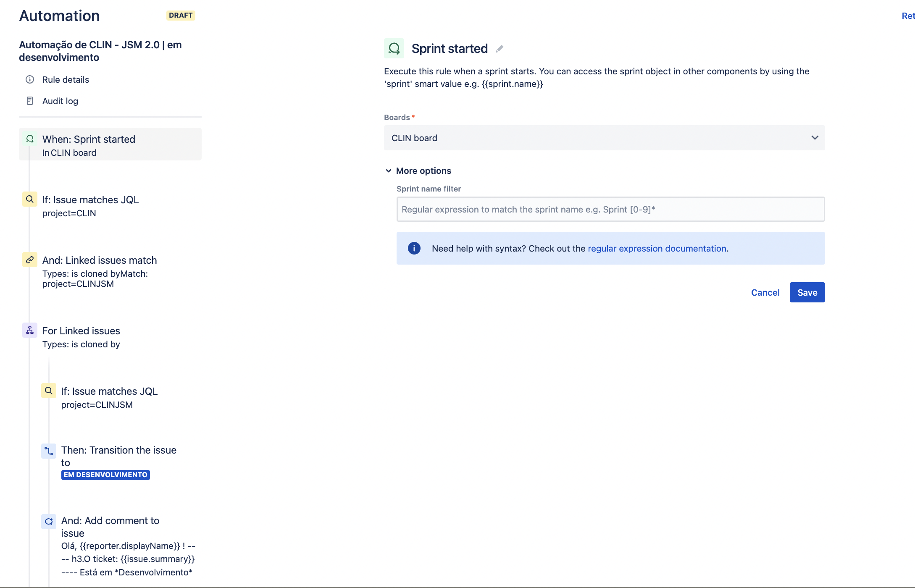Click the blue info icon in syntax help banner
The width and height of the screenshot is (915, 588).
[x=414, y=248]
